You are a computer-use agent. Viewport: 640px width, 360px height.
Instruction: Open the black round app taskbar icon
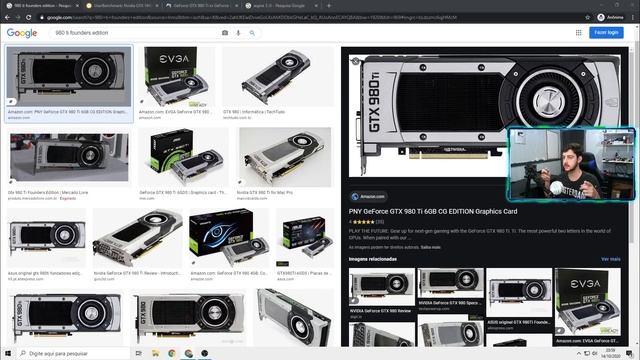204,353
